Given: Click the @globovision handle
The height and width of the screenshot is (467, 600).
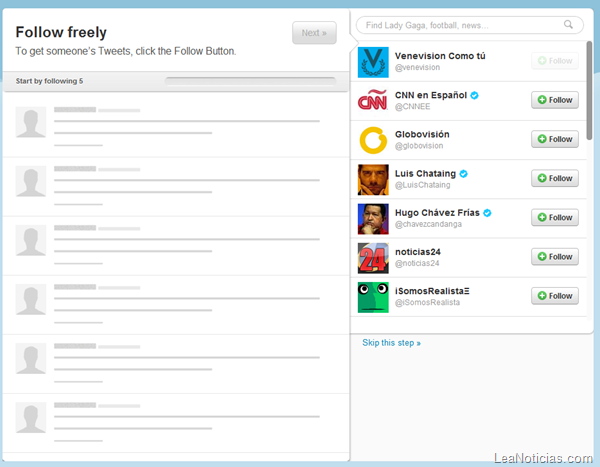Looking at the screenshot, I should (419, 146).
